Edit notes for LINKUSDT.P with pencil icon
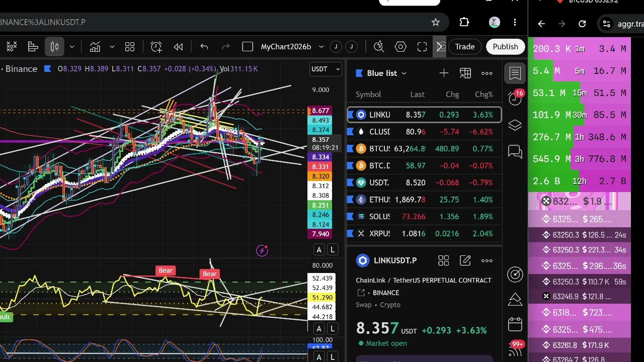 click(465, 260)
